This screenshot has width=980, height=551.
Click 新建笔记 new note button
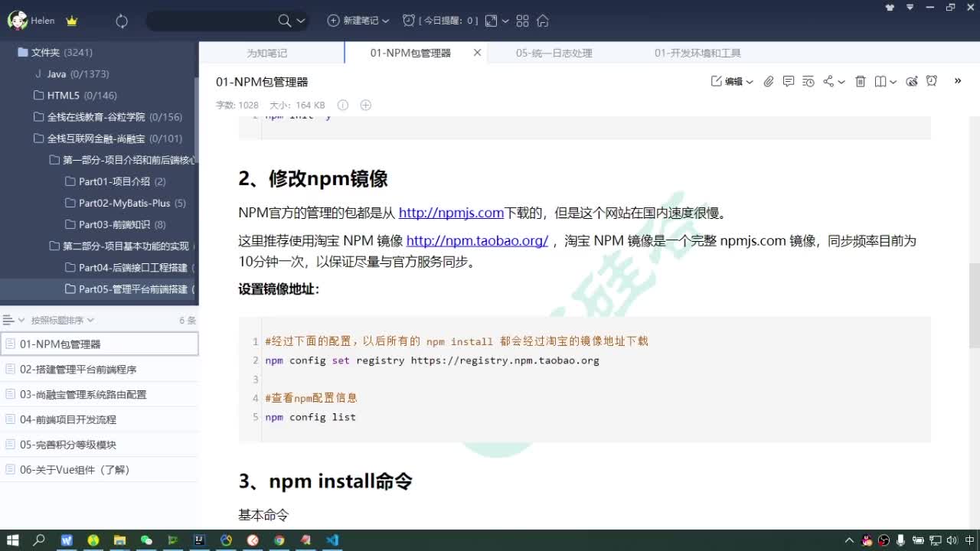pos(353,21)
